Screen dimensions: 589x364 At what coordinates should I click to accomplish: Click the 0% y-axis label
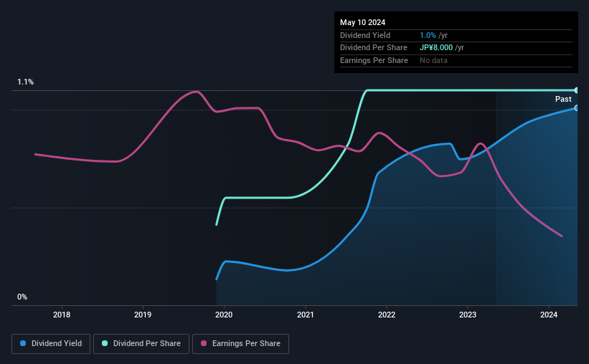click(x=22, y=297)
